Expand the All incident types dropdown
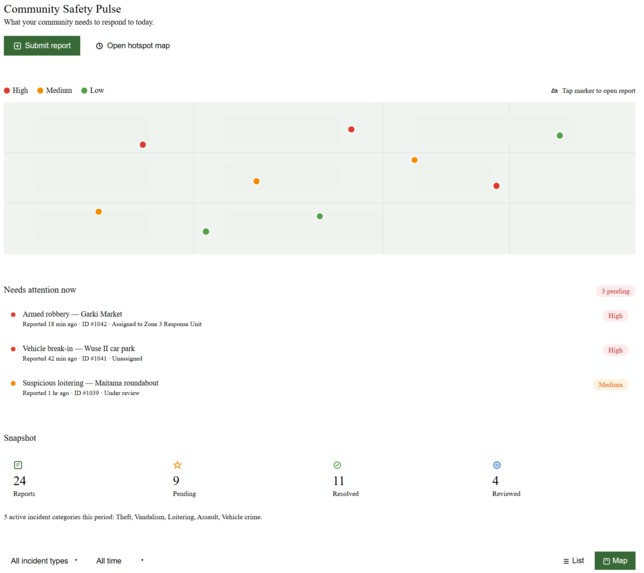Image resolution: width=644 pixels, height=573 pixels. pyautogui.click(x=44, y=561)
